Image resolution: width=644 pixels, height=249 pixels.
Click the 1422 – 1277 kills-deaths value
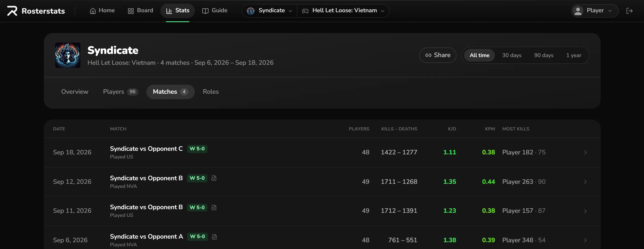click(x=399, y=152)
